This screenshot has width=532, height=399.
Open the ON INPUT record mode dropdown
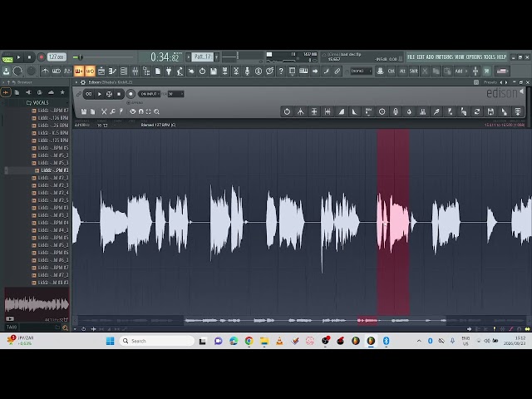(x=150, y=94)
